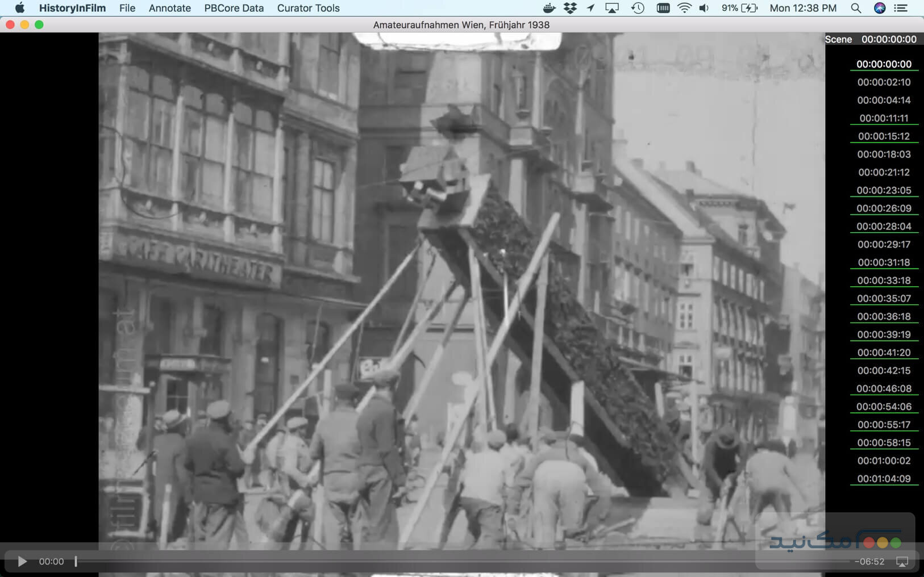Toggle Wi-Fi from the menu bar
This screenshot has width=924, height=577.
click(x=684, y=8)
